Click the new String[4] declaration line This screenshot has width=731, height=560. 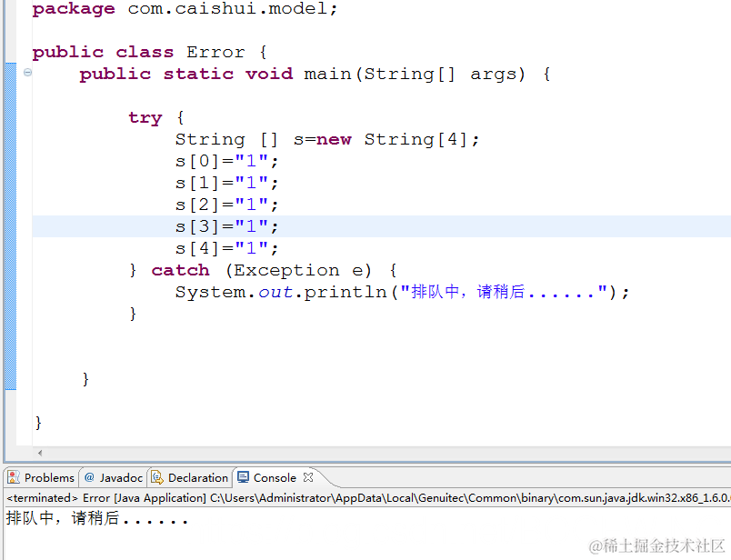click(x=327, y=139)
